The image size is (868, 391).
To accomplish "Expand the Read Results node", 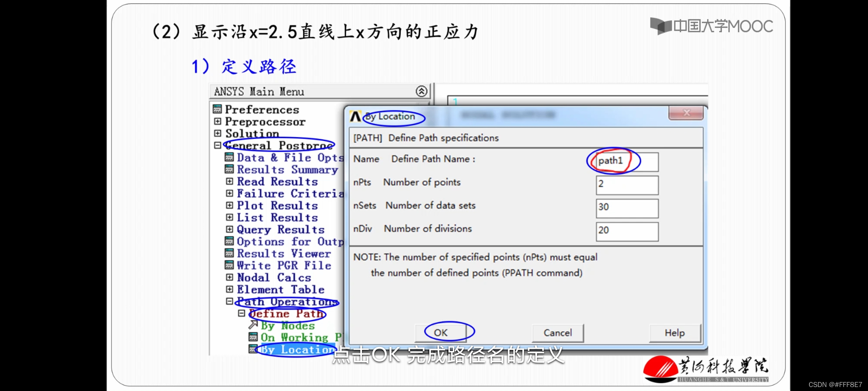I will coord(229,181).
